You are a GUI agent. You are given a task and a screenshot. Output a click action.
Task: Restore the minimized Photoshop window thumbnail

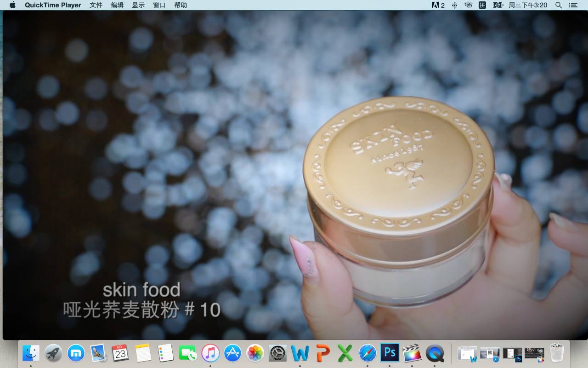[512, 353]
